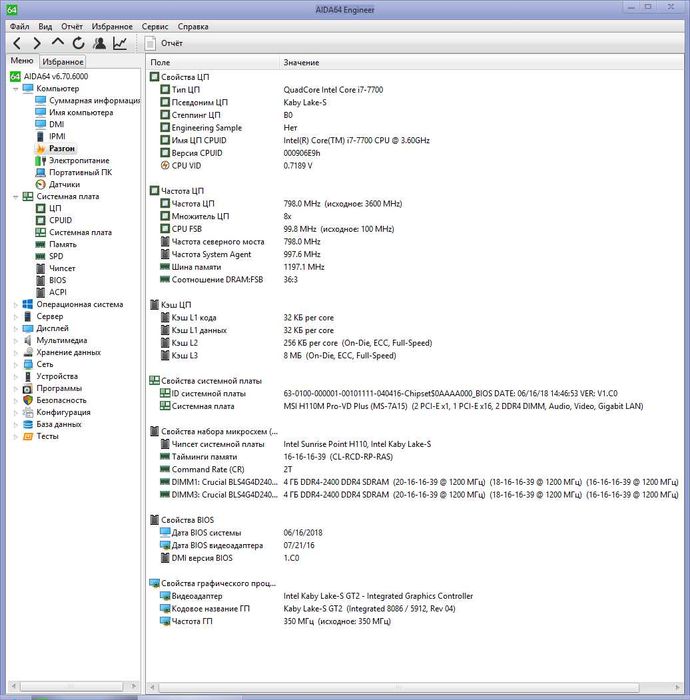
Task: Expand the Мультимедиа tree node
Action: (16, 341)
